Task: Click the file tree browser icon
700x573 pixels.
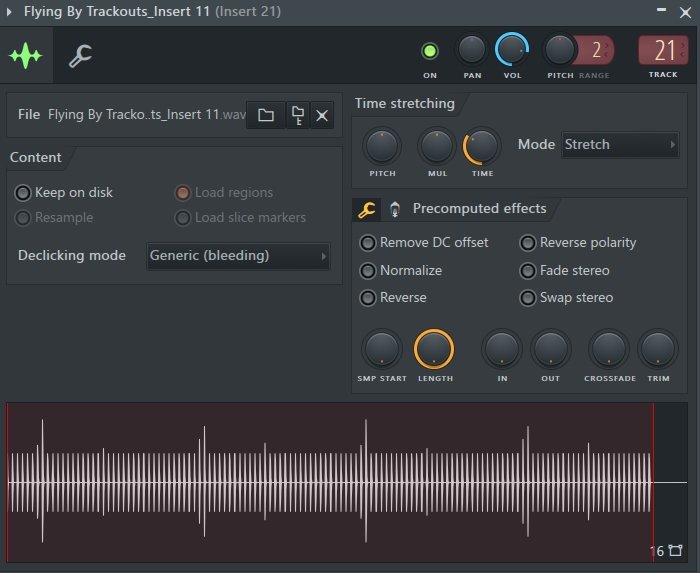Action: pyautogui.click(x=298, y=115)
